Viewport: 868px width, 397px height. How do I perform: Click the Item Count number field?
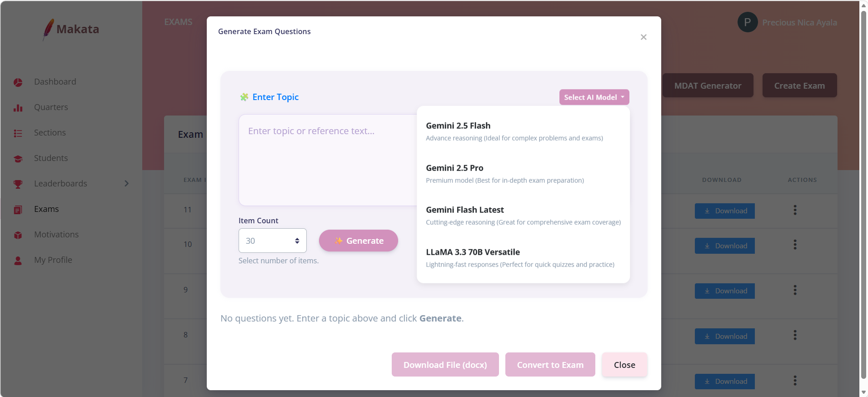273,241
